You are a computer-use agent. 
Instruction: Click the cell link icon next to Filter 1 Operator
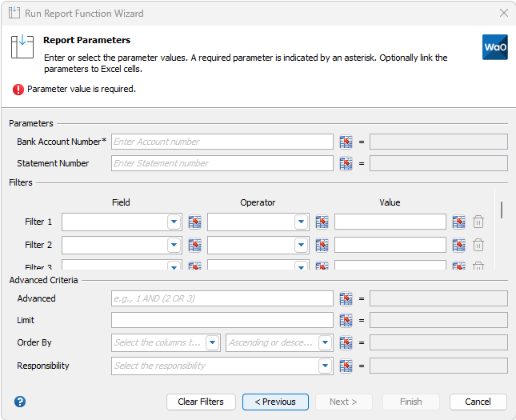[x=322, y=222]
